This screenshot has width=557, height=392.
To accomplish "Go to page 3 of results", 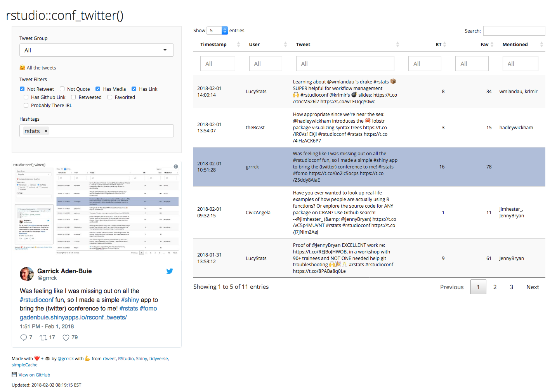I will pyautogui.click(x=512, y=287).
